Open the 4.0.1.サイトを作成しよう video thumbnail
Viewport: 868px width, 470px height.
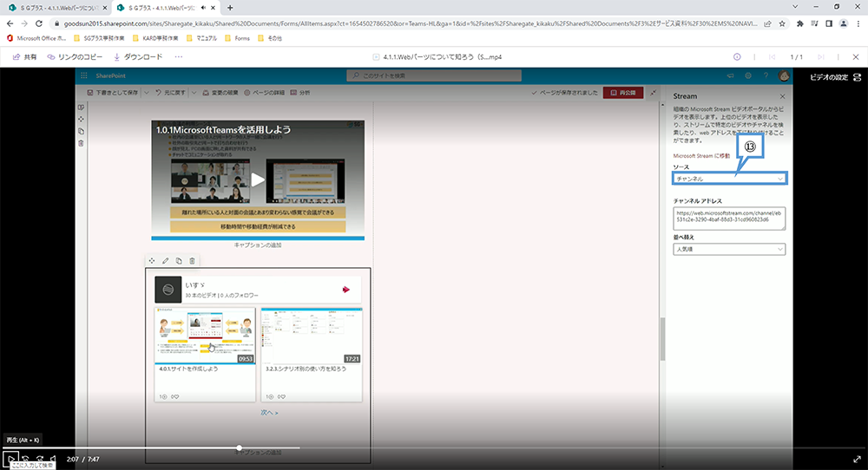(205, 336)
